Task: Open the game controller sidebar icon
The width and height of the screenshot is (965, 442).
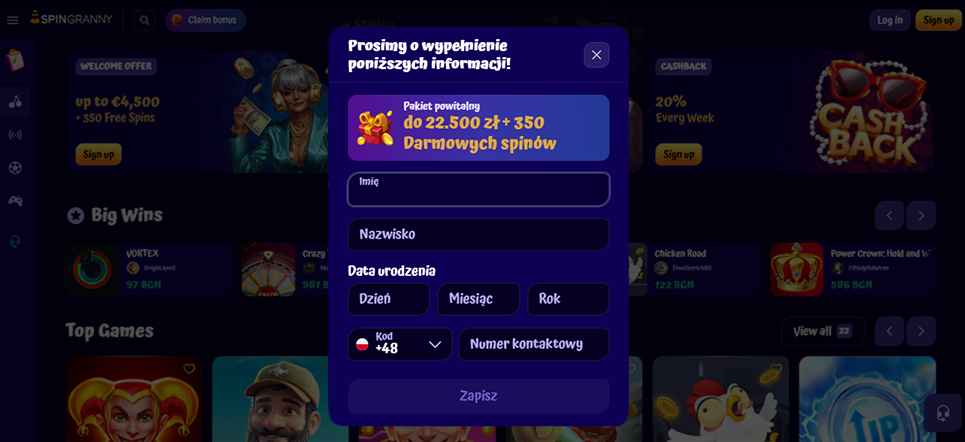Action: point(15,201)
